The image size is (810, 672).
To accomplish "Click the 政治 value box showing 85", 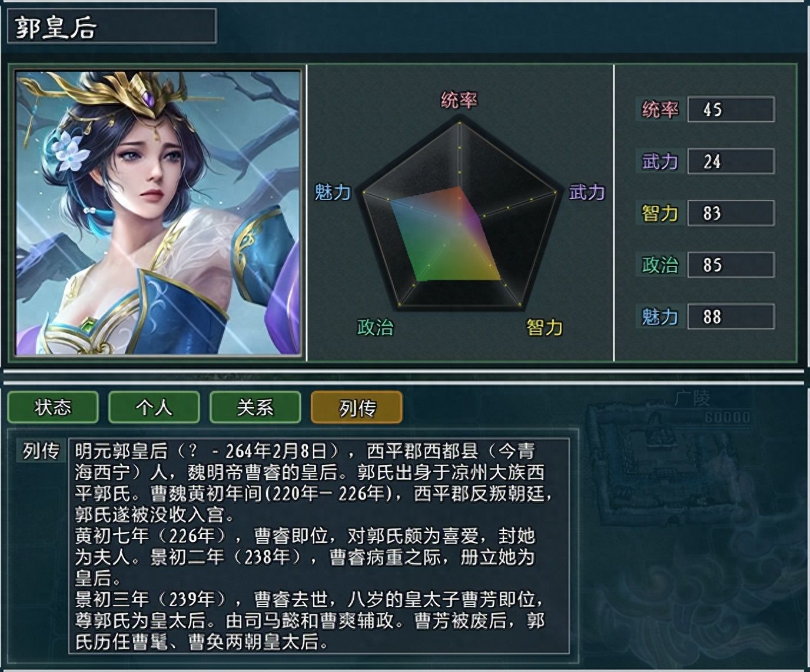I will [x=731, y=265].
